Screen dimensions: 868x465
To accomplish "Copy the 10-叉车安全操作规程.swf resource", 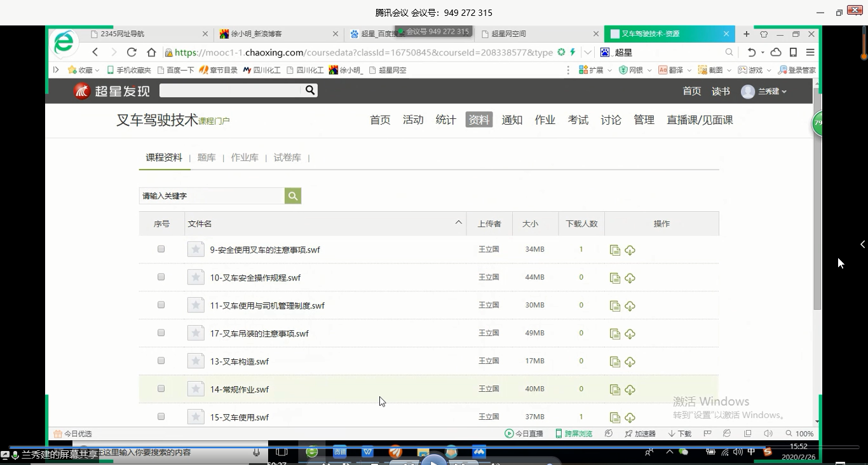I will 614,278.
